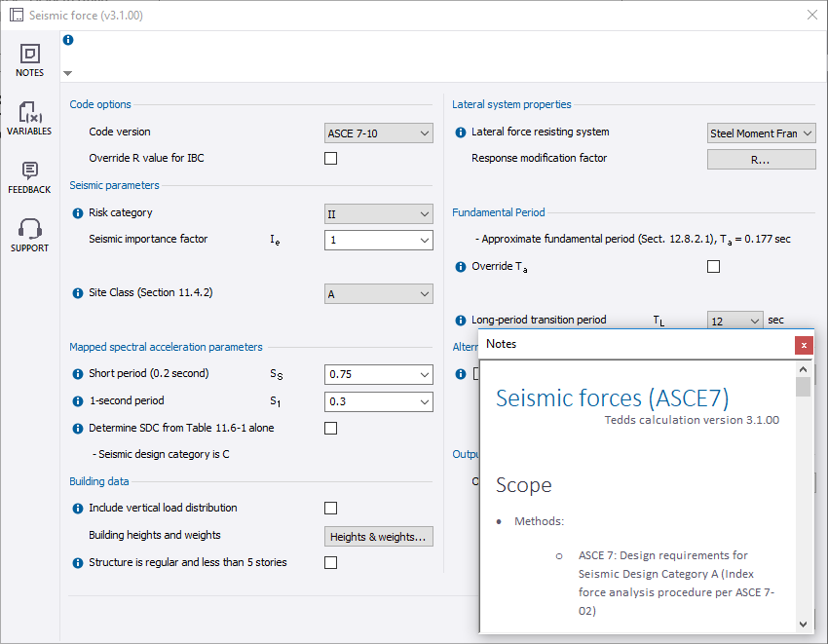828x644 pixels.
Task: Click the info icon above the form
Action: click(67, 39)
